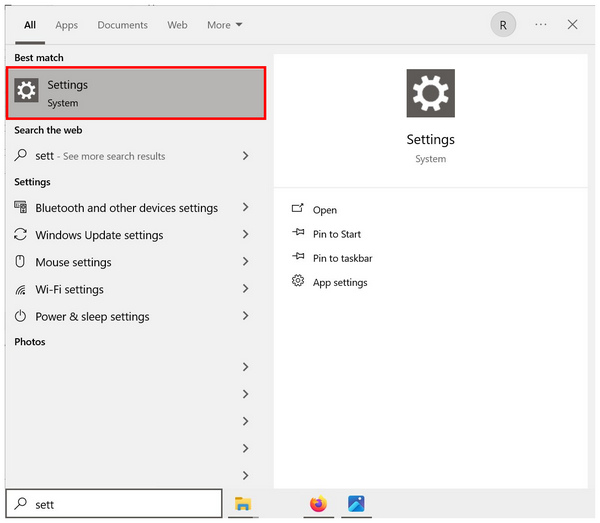The height and width of the screenshot is (523, 600).
Task: Switch to the Web tab
Action: (177, 25)
